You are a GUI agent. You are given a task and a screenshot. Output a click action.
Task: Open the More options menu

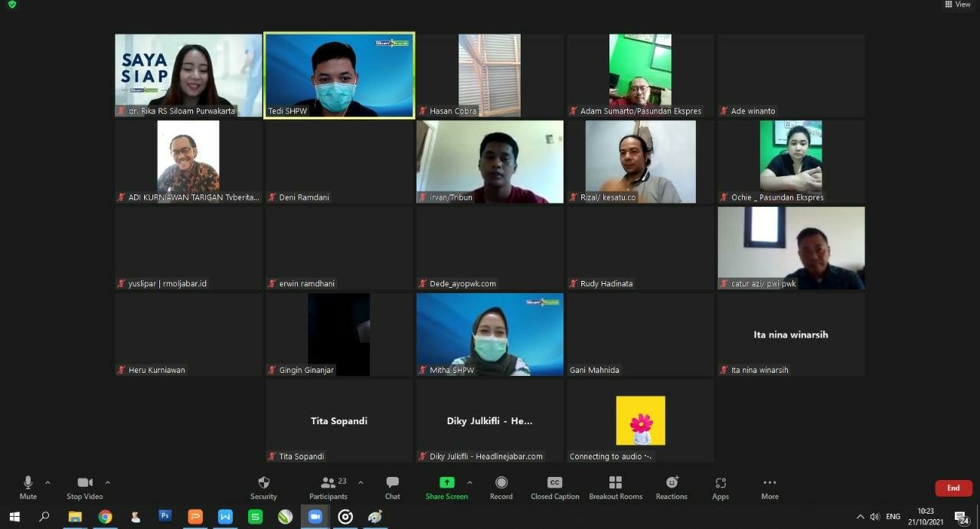769,487
